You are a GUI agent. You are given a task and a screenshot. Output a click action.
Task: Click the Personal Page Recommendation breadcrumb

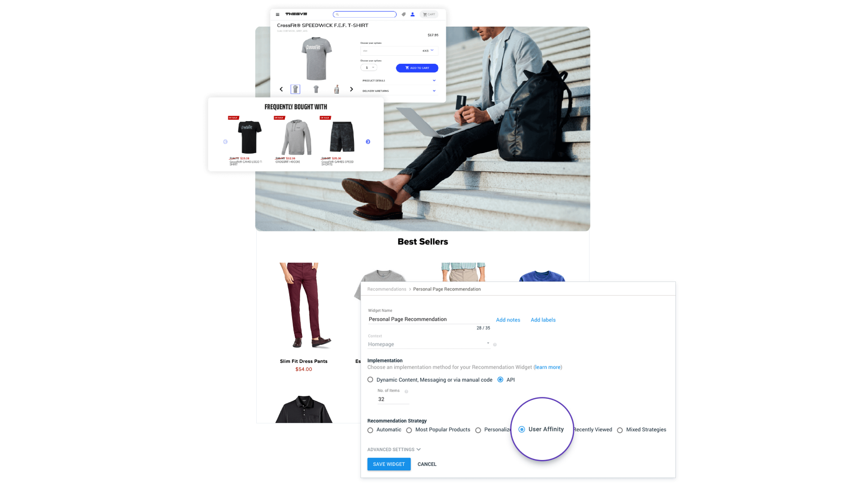pos(447,289)
